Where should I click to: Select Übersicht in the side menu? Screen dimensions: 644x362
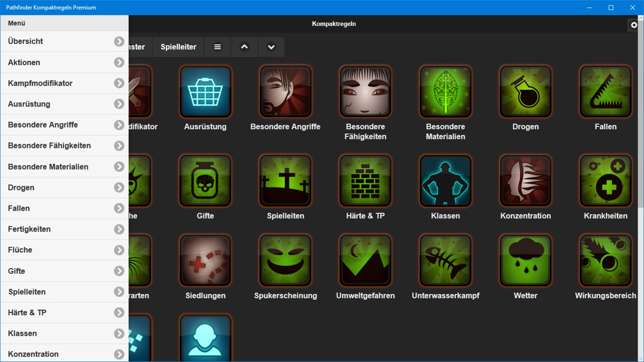[64, 41]
